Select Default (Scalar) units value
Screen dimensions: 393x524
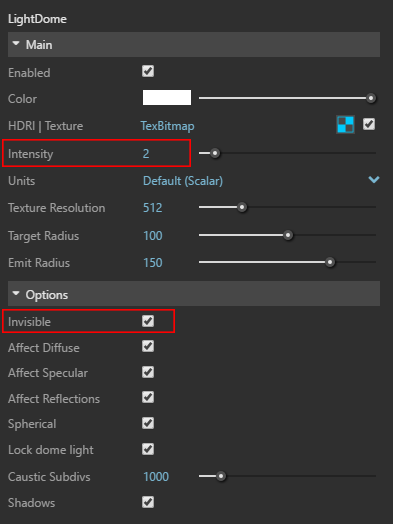click(x=183, y=181)
